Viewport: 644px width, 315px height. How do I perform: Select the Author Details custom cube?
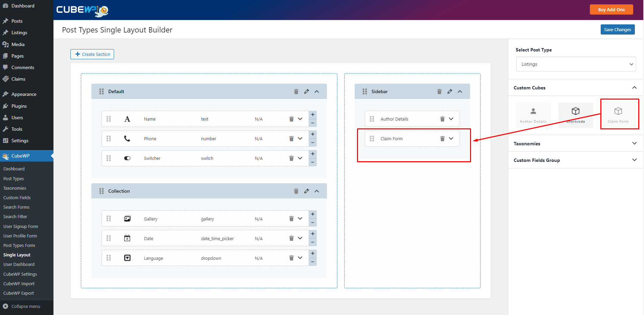pyautogui.click(x=533, y=115)
